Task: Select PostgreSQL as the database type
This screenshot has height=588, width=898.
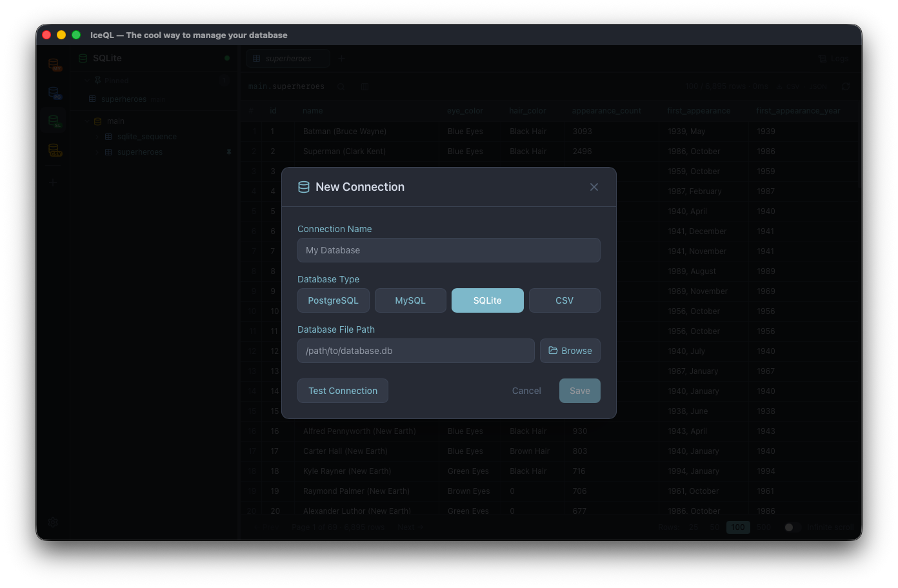Action: pyautogui.click(x=333, y=300)
